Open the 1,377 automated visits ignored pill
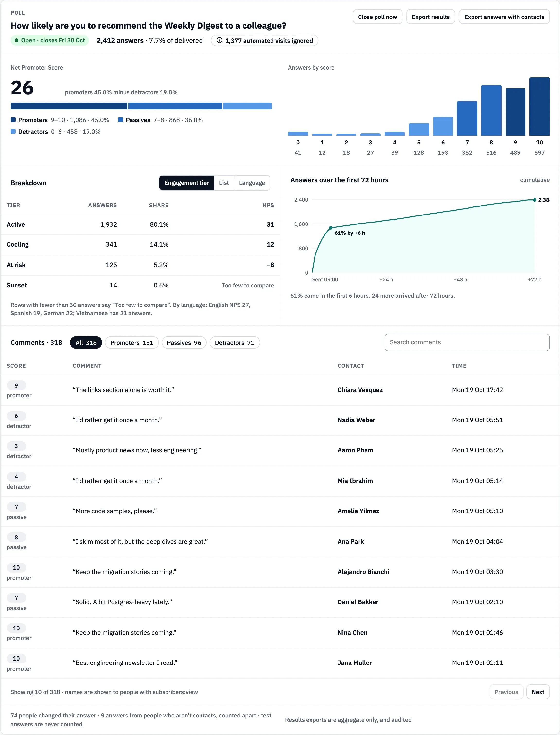This screenshot has height=735, width=560. (x=264, y=40)
